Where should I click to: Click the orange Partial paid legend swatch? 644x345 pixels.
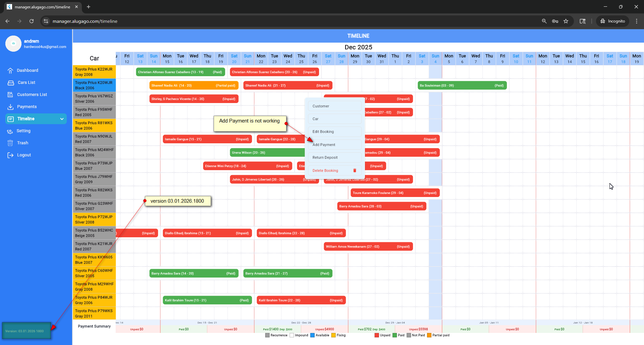pos(429,335)
